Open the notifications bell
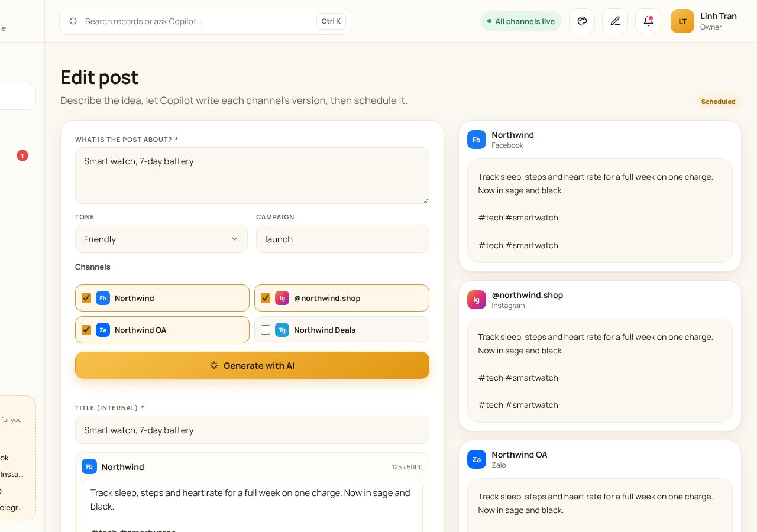757x532 pixels. click(x=648, y=21)
